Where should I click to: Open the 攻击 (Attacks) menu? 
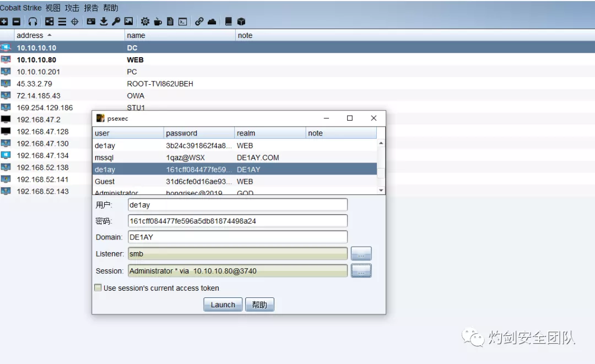tap(72, 8)
